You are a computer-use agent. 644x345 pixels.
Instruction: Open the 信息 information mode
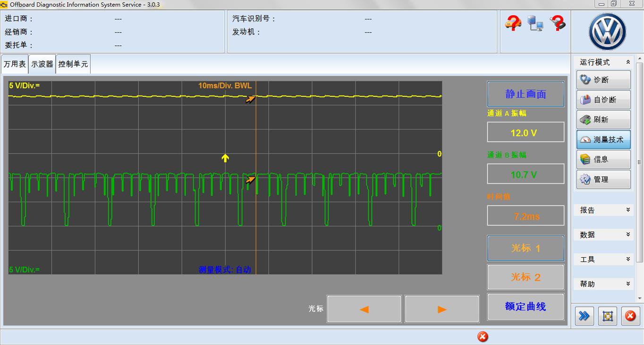coord(603,159)
